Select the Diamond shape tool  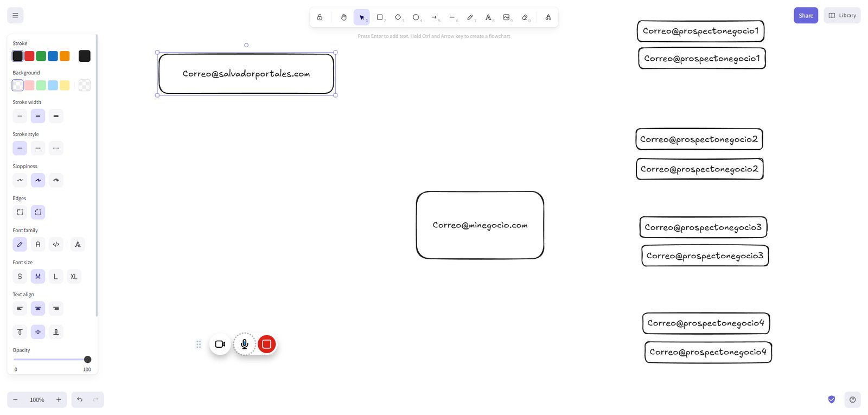click(398, 17)
